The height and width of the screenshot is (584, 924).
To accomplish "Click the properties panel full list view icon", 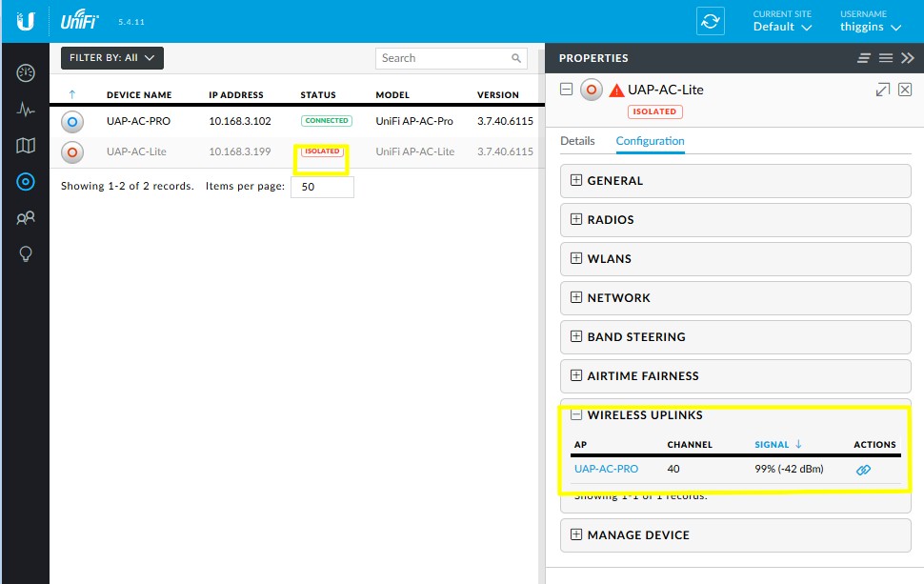I will pyautogui.click(x=886, y=58).
